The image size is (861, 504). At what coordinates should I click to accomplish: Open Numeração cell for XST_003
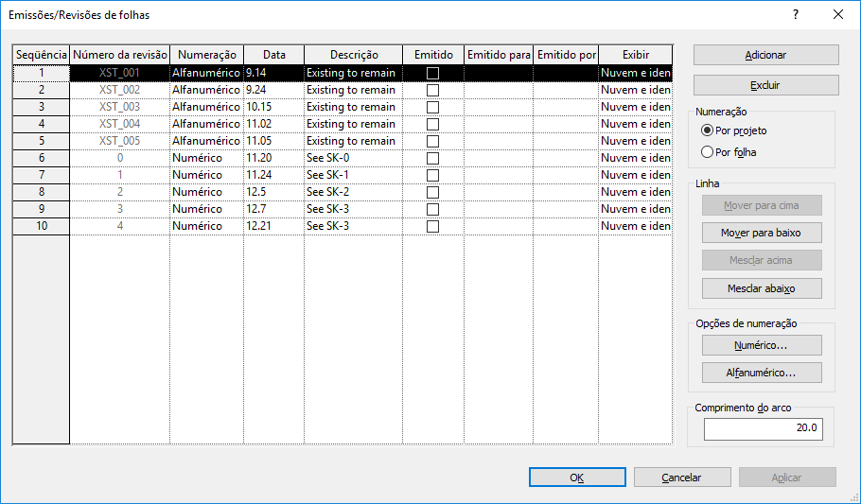[206, 107]
